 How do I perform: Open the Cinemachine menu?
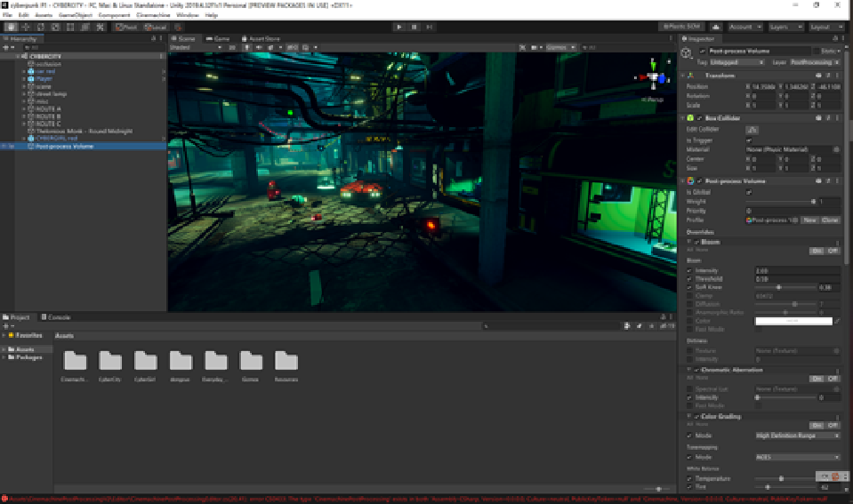tap(154, 15)
